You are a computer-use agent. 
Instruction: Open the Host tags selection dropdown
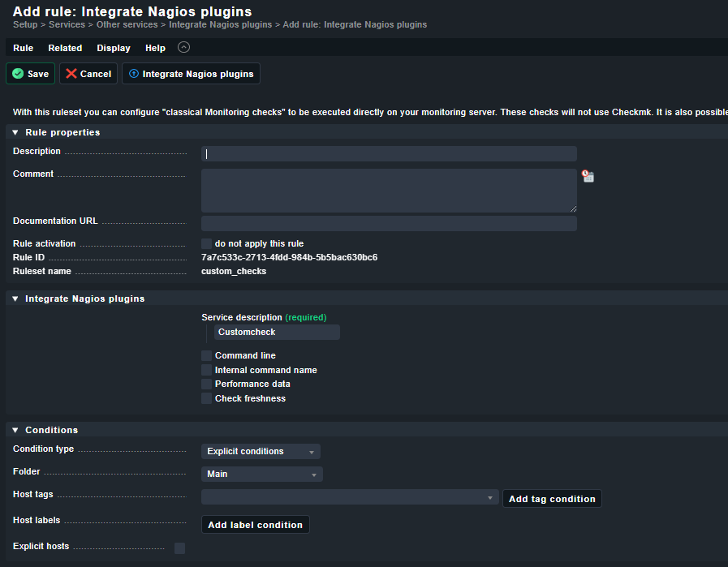(349, 498)
